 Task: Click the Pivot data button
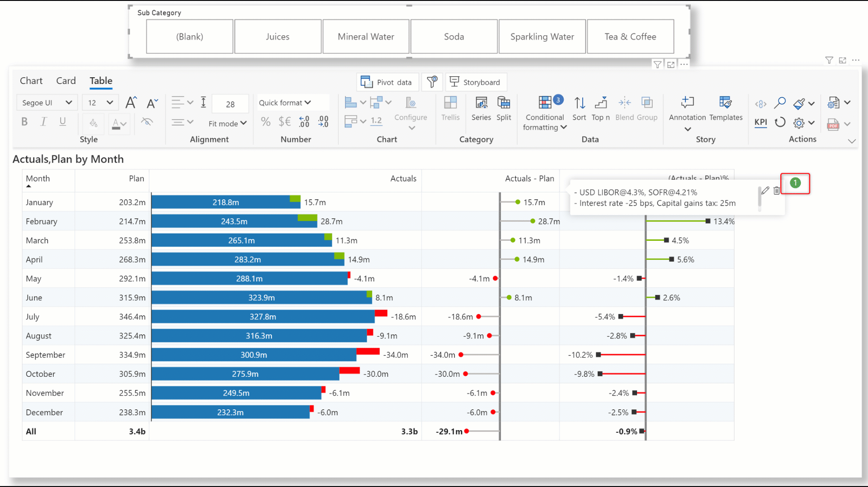coord(387,82)
